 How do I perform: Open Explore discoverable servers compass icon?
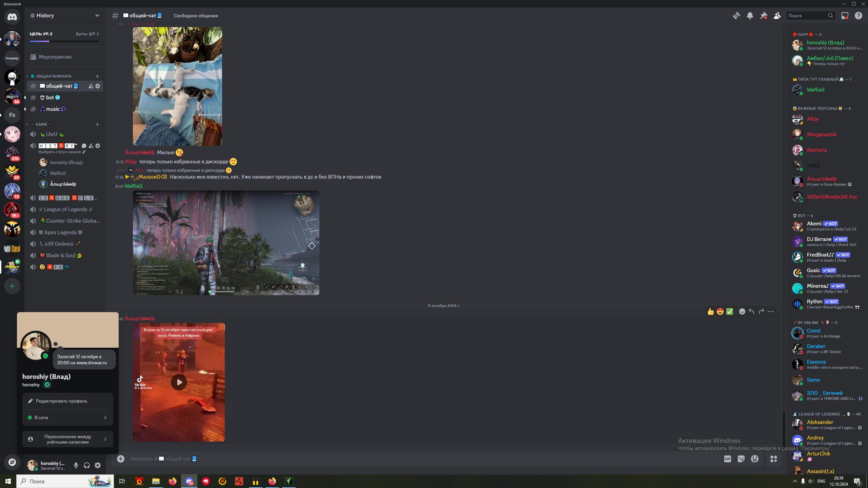[x=12, y=462]
